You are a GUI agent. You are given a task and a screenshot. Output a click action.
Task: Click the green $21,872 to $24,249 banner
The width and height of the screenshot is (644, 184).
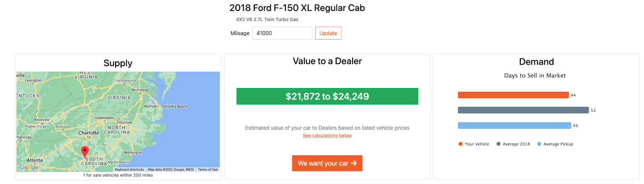click(x=327, y=96)
